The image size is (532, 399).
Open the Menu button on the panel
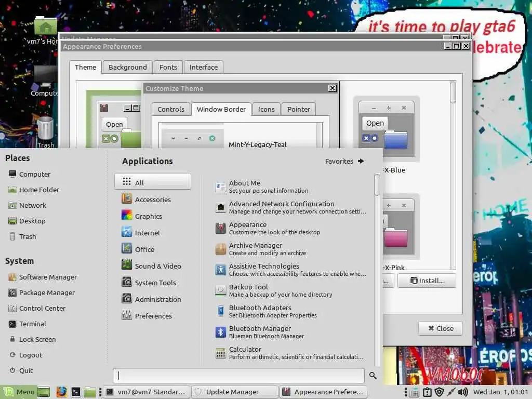[x=19, y=392]
